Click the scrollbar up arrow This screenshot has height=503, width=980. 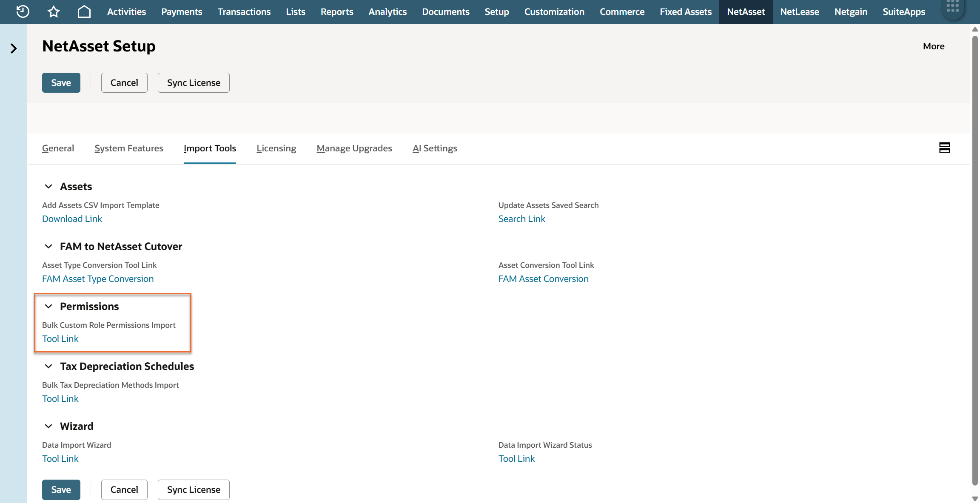pos(975,29)
